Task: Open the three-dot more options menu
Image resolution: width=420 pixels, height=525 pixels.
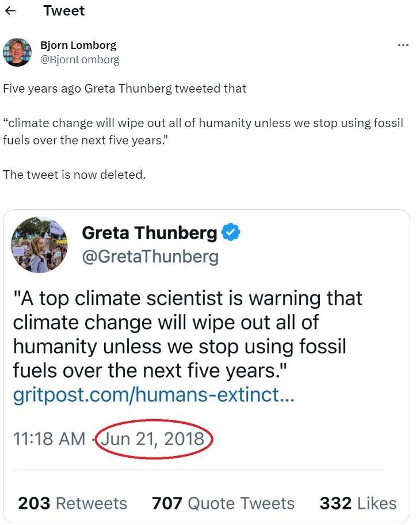Action: point(403,45)
